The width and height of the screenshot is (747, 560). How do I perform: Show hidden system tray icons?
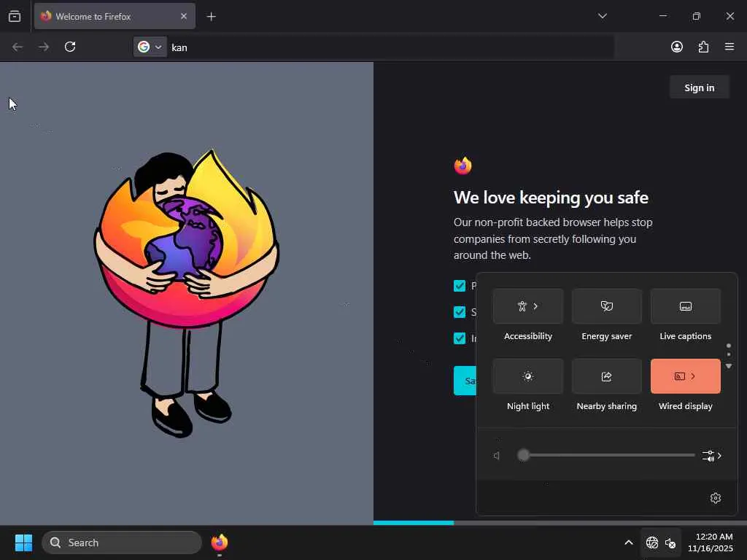pyautogui.click(x=629, y=542)
